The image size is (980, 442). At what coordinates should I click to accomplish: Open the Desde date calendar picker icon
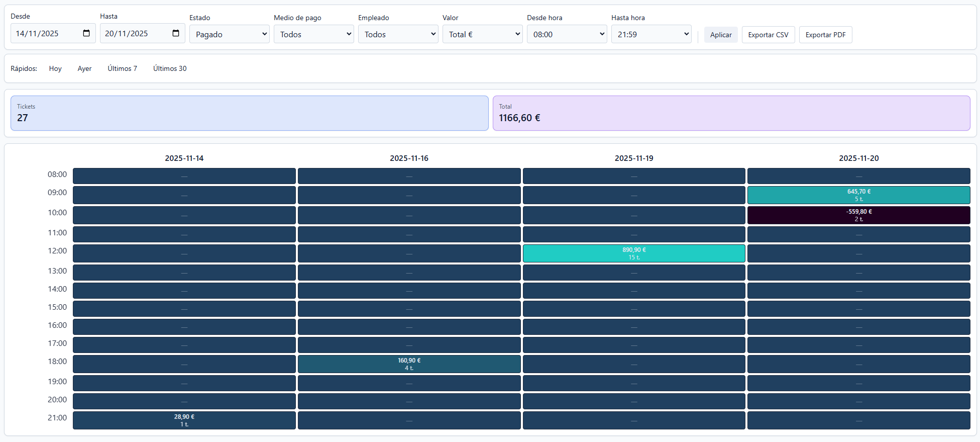click(86, 33)
